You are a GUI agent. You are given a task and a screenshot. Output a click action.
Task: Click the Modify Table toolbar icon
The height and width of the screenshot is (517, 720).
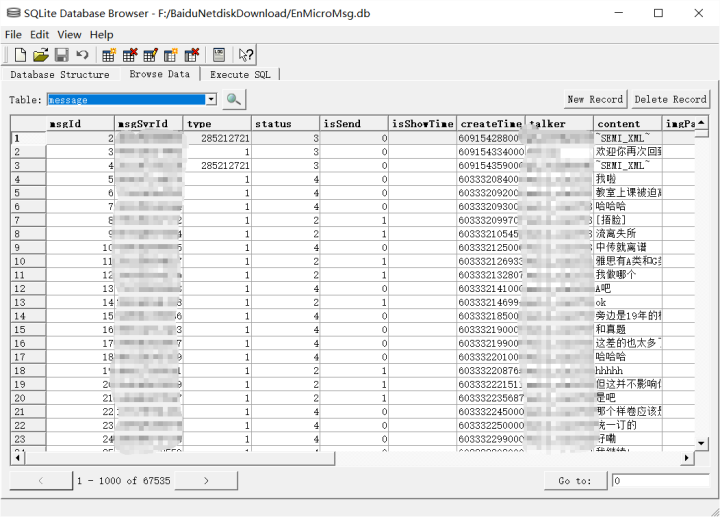pos(151,55)
